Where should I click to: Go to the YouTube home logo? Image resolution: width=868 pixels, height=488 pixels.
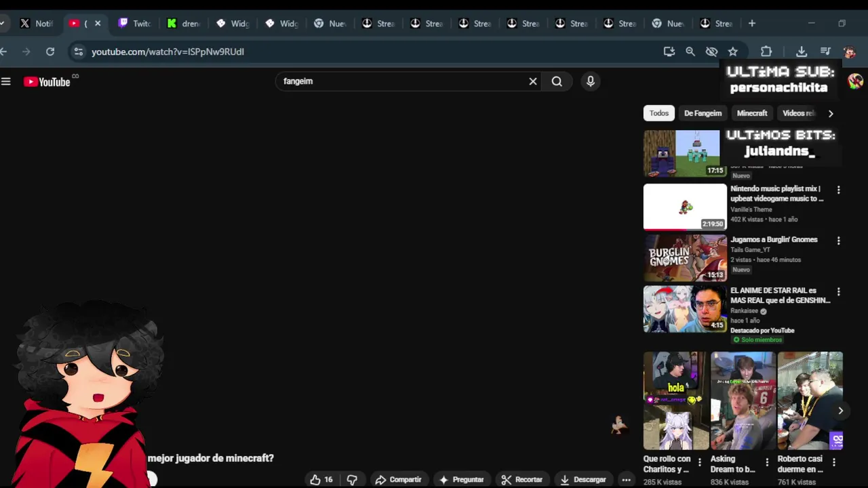[x=47, y=81]
